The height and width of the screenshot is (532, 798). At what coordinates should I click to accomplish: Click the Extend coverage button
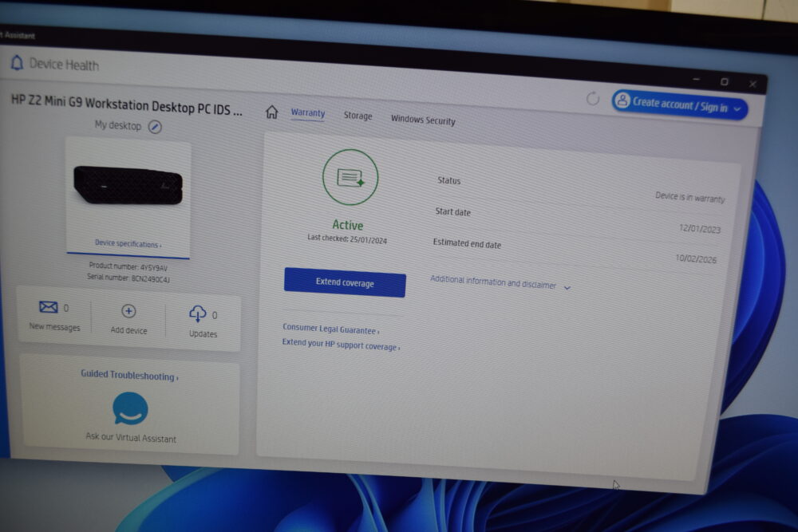tap(345, 282)
